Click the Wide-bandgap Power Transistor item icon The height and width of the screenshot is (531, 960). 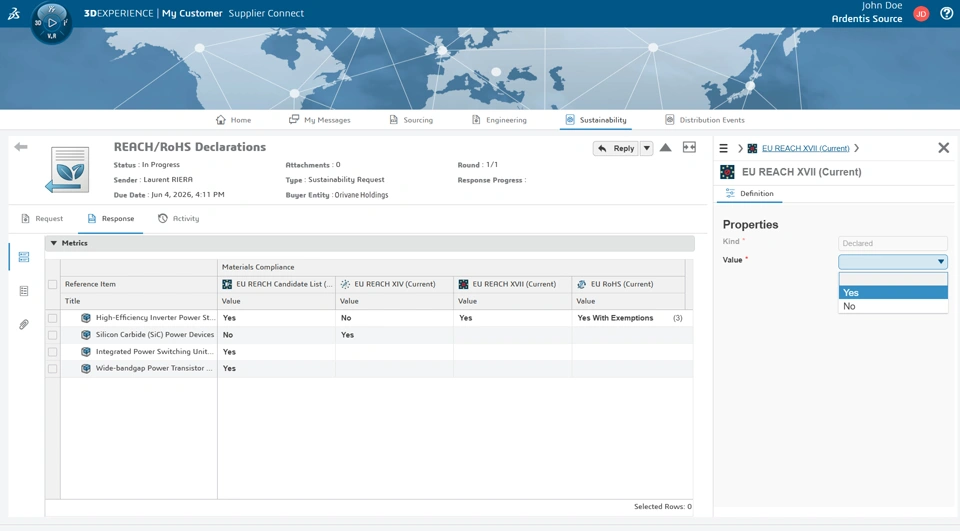(x=86, y=369)
